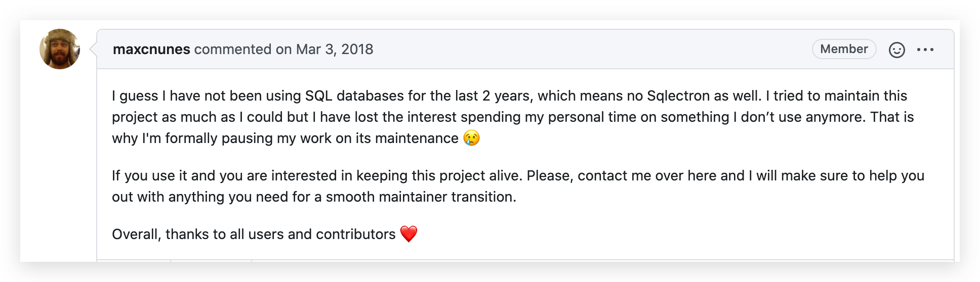Open the maxcnunes username link
This screenshot has width=980, height=282.
pyautogui.click(x=151, y=49)
